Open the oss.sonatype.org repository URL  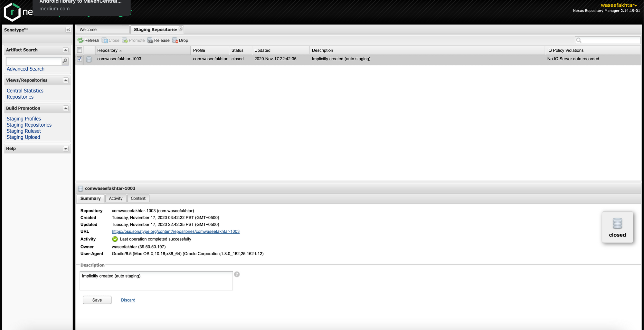tap(175, 231)
